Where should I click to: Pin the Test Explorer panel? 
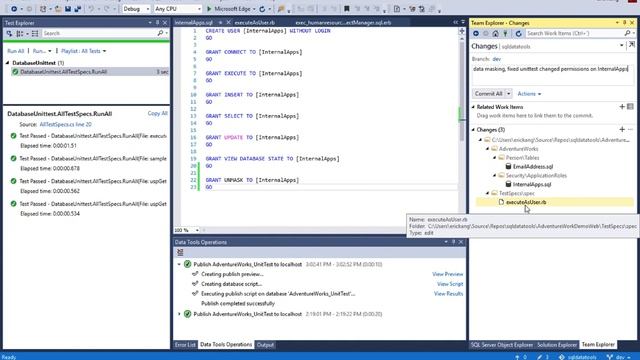coord(158,23)
